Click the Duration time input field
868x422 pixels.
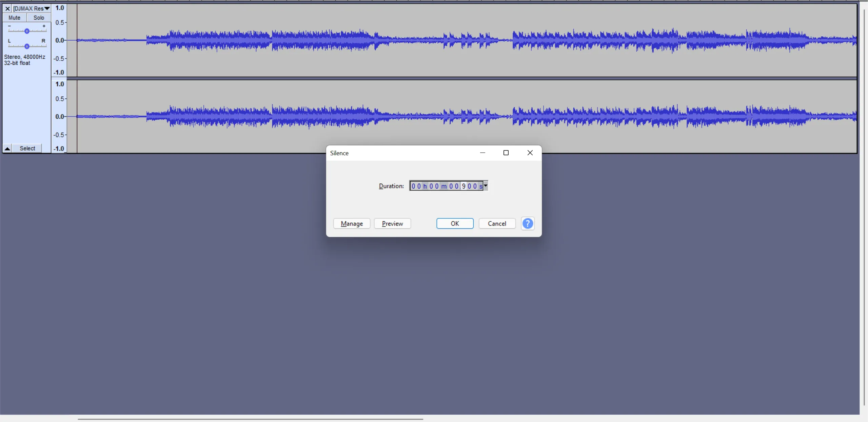pyautogui.click(x=446, y=186)
